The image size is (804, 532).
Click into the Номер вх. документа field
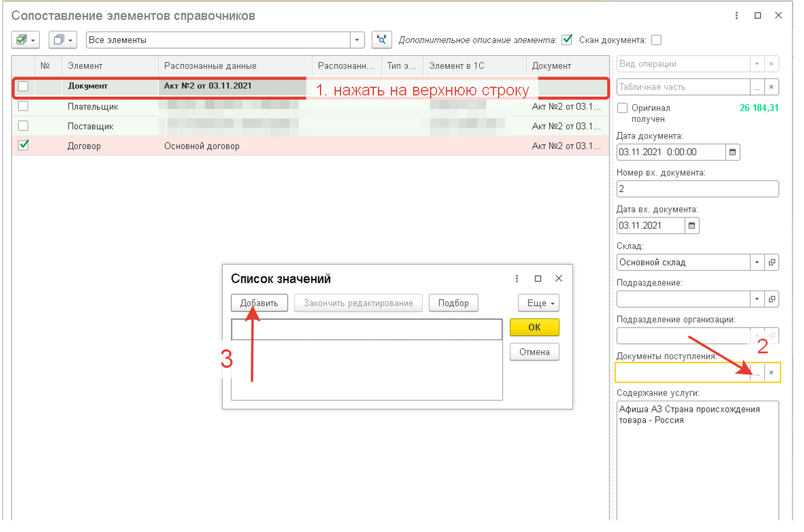697,189
